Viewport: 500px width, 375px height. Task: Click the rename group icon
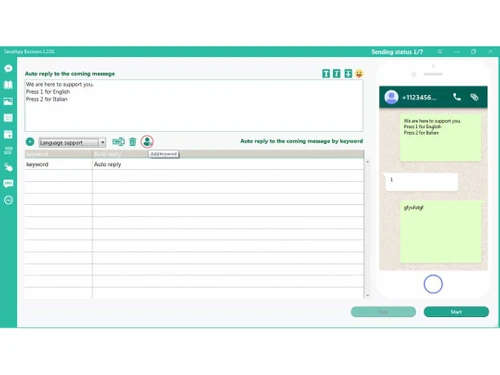click(x=118, y=142)
